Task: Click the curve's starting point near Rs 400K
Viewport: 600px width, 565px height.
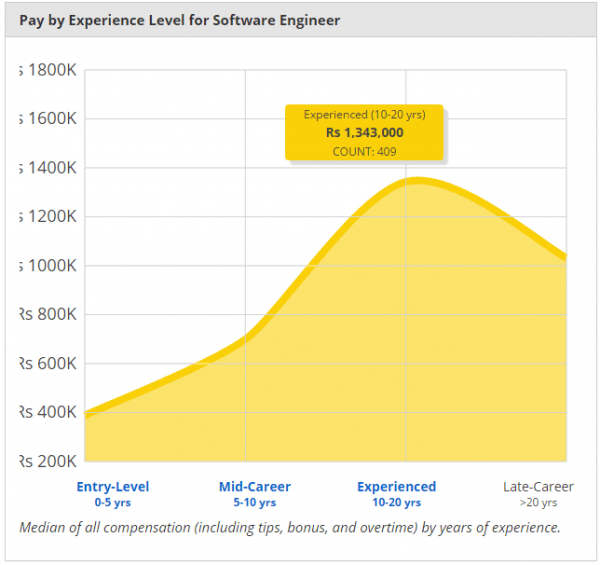Action: 87,414
